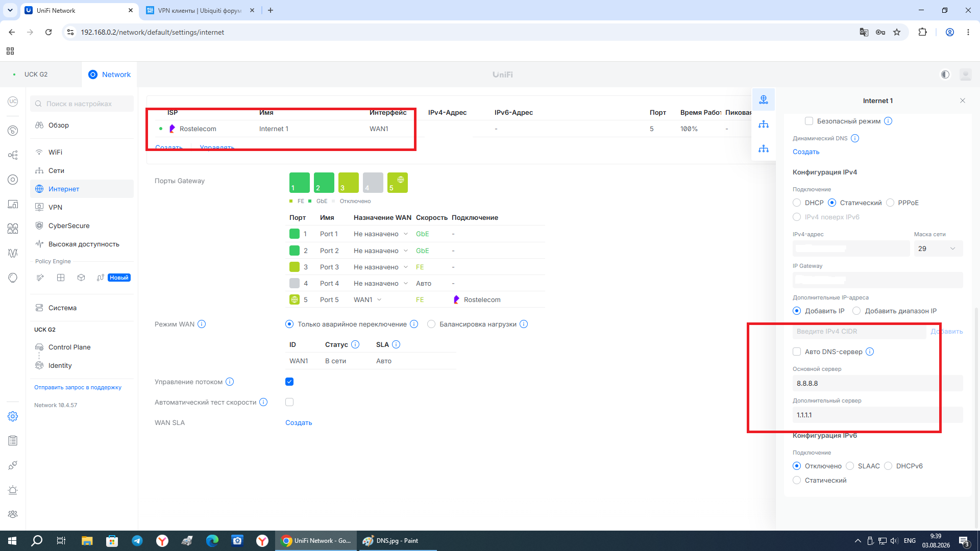Image resolution: width=980 pixels, height=551 pixels.
Task: Click WAN globe port 5 tile
Action: pos(398,183)
